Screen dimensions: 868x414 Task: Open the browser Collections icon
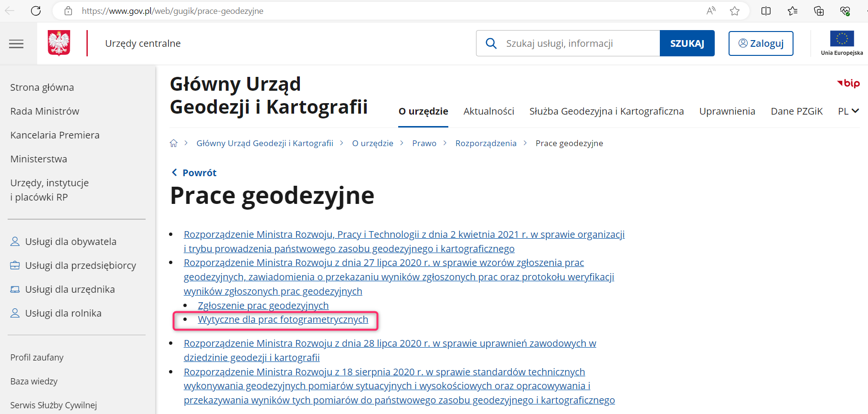pos(819,11)
